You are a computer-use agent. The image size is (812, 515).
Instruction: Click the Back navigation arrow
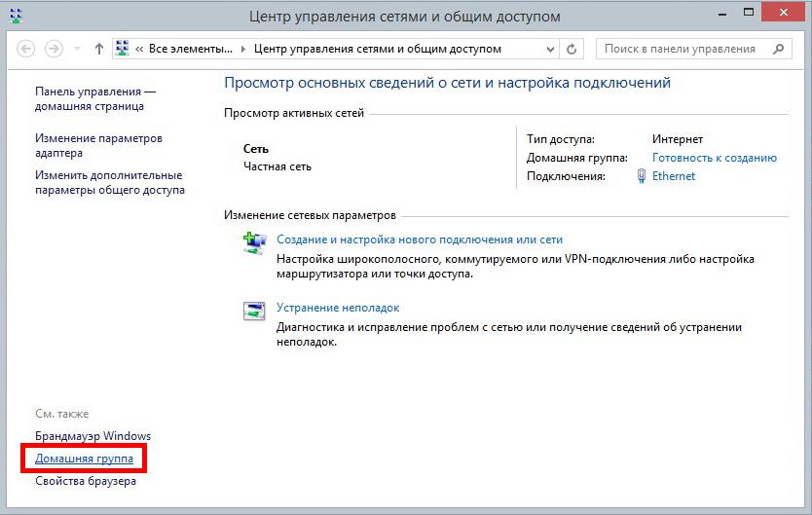click(26, 49)
